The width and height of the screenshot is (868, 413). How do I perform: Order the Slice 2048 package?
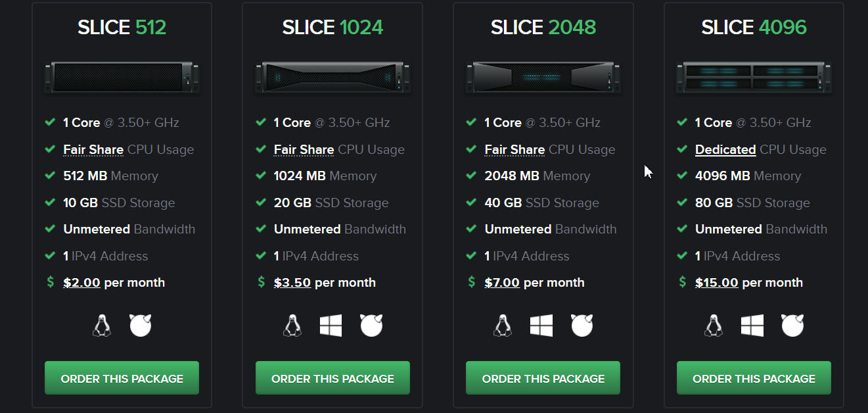[543, 378]
